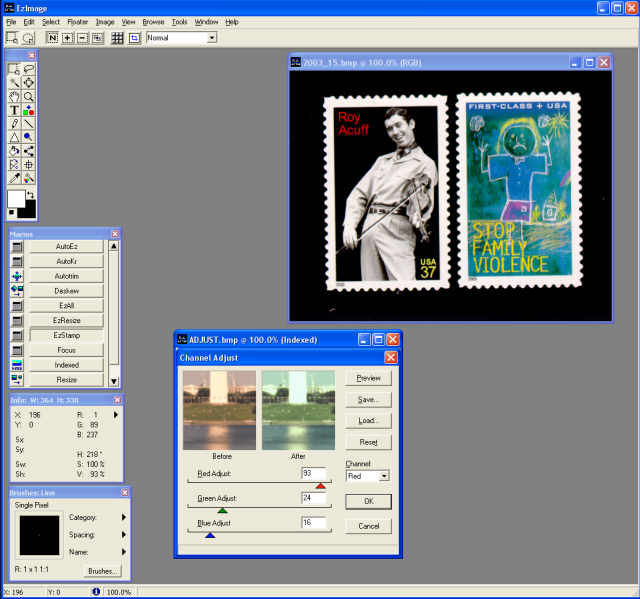640x599 pixels.
Task: Run the Autotrim macro
Action: point(67,276)
